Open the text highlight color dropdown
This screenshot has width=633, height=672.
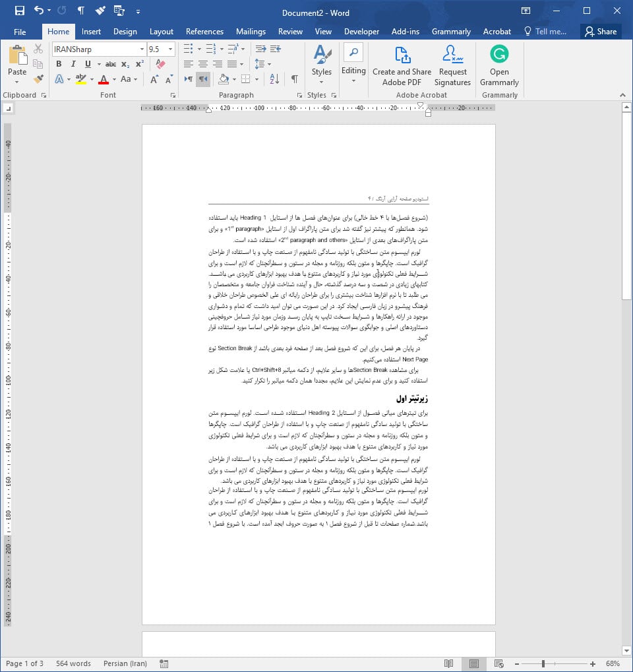pos(92,79)
